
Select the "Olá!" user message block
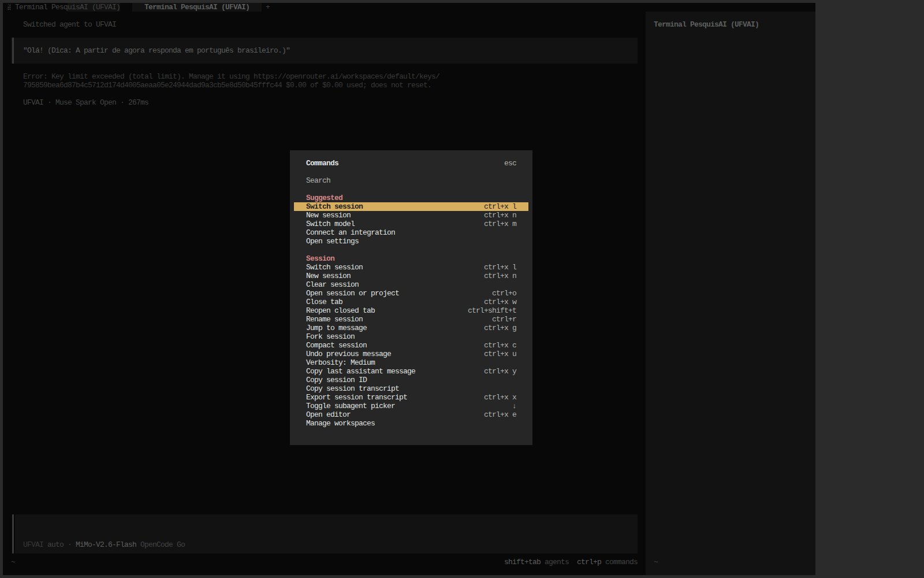coord(325,50)
